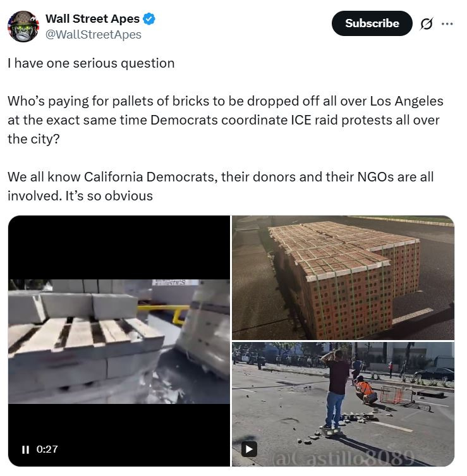
Task: Click the Subscribe button
Action: [372, 23]
